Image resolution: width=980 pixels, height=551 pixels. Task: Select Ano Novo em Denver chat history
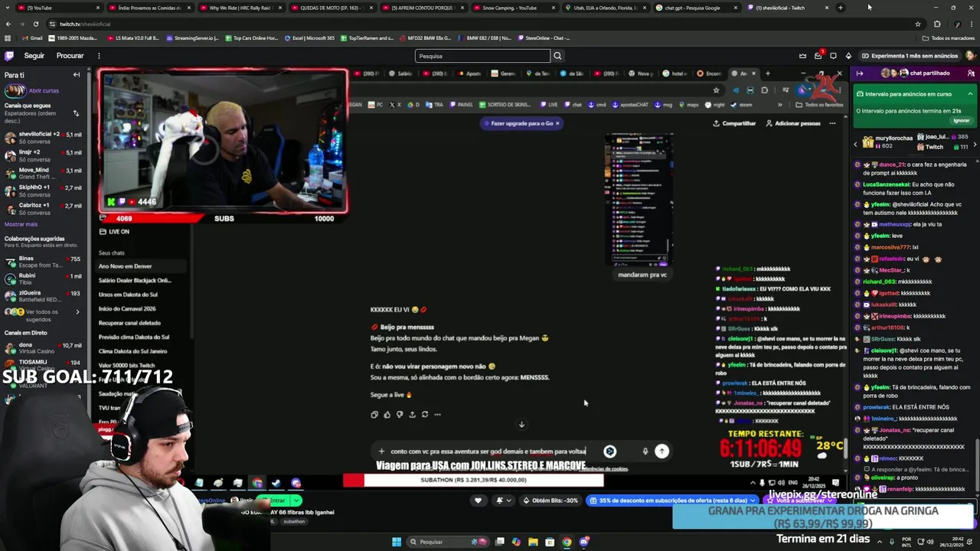pyautogui.click(x=142, y=266)
